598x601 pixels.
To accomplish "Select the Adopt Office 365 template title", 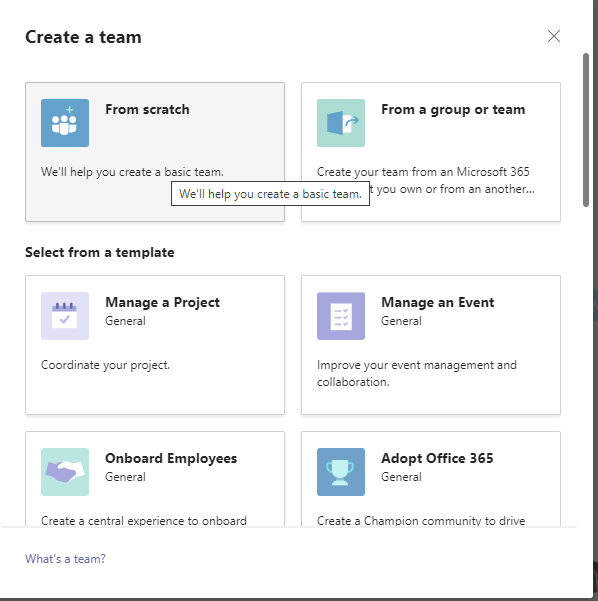I will point(437,458).
